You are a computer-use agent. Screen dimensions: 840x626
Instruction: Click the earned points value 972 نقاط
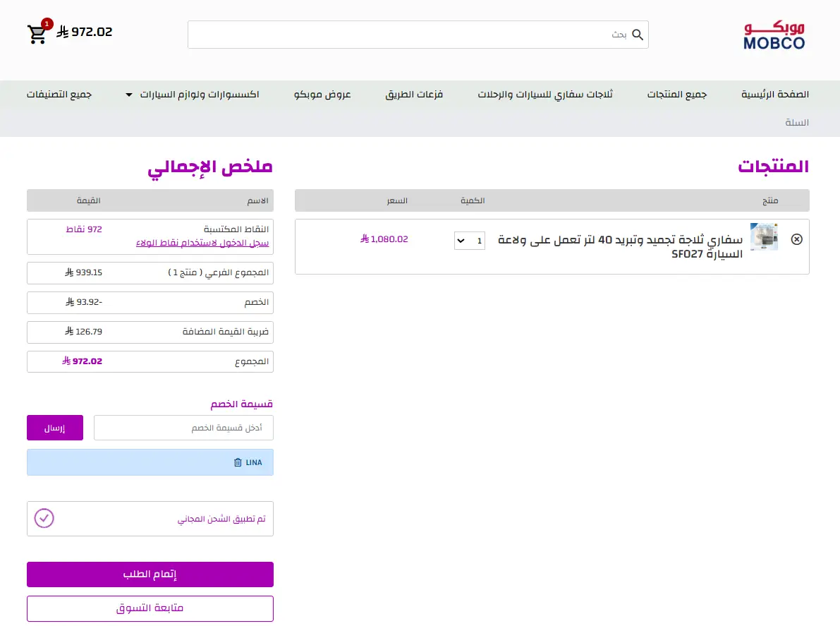tap(83, 229)
